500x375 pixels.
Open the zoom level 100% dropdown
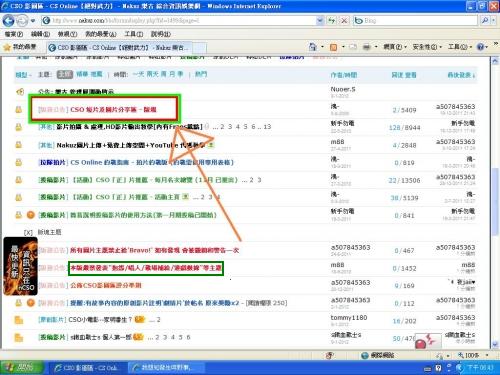click(487, 355)
